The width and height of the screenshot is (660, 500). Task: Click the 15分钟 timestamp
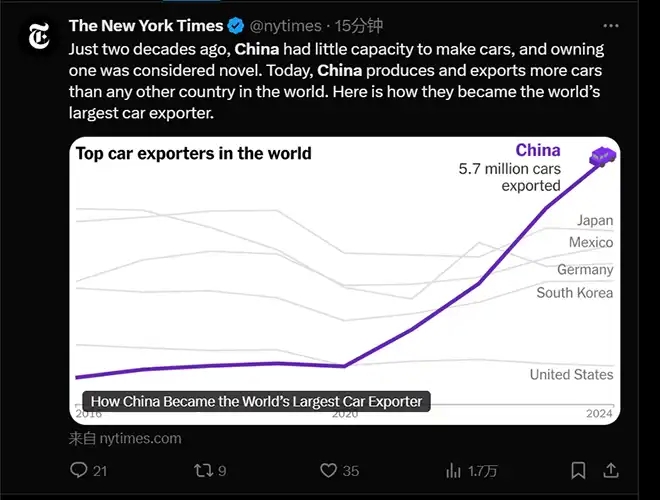(359, 26)
